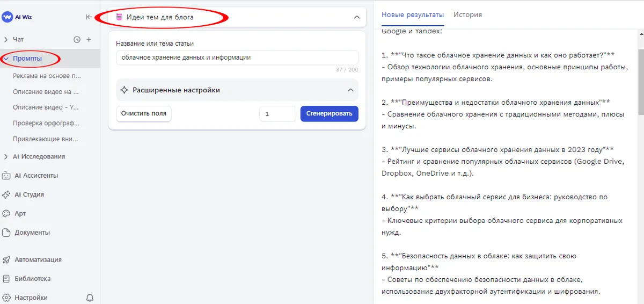
Task: Collapse Расширенные настройки chevron
Action: [x=350, y=90]
